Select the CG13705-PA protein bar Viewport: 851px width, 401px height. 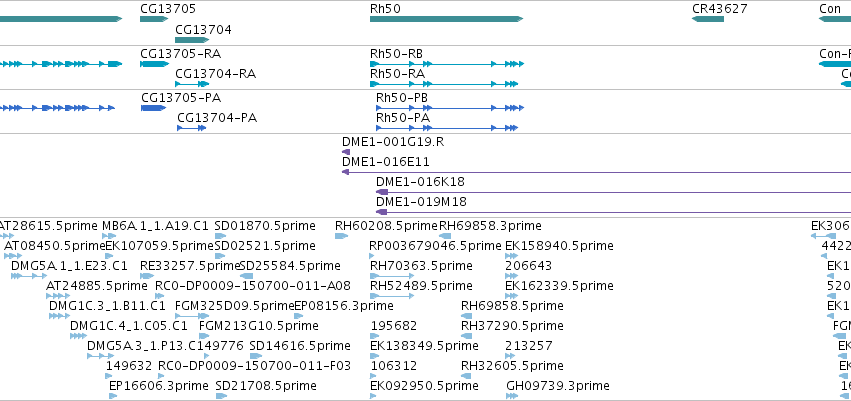tap(154, 108)
